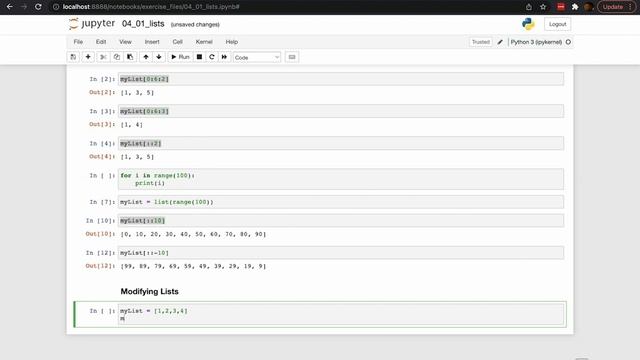
Task: Click the unsaved changes status text
Action: pos(195,24)
